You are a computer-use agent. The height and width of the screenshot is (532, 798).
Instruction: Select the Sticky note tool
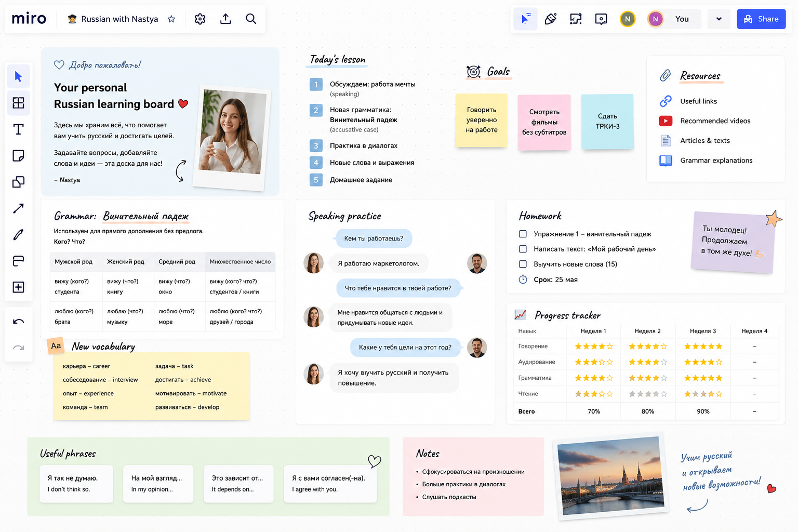click(18, 156)
